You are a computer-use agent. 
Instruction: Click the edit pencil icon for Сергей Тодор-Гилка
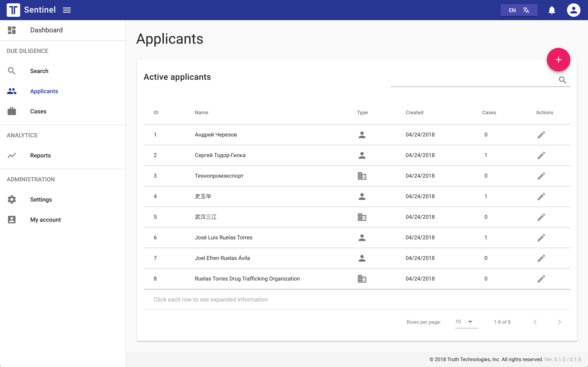(541, 155)
